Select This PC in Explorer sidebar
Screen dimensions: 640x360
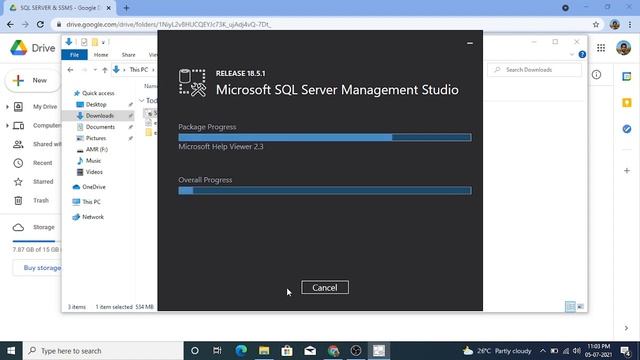(x=91, y=202)
